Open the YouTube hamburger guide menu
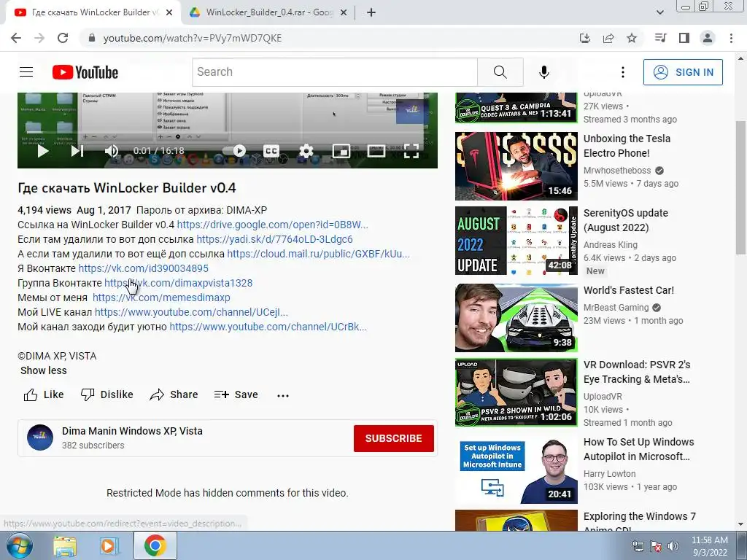The image size is (747, 560). coord(26,72)
